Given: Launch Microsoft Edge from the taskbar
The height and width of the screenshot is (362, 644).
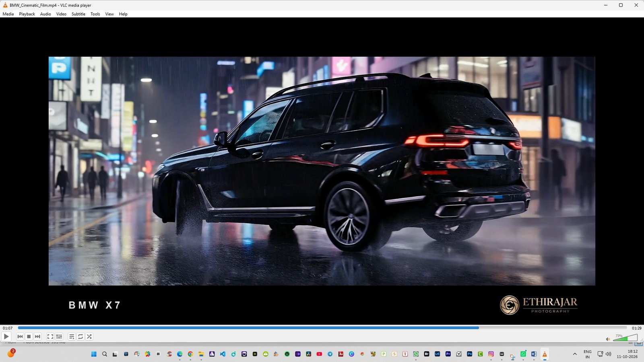Looking at the screenshot, I should pos(180,354).
